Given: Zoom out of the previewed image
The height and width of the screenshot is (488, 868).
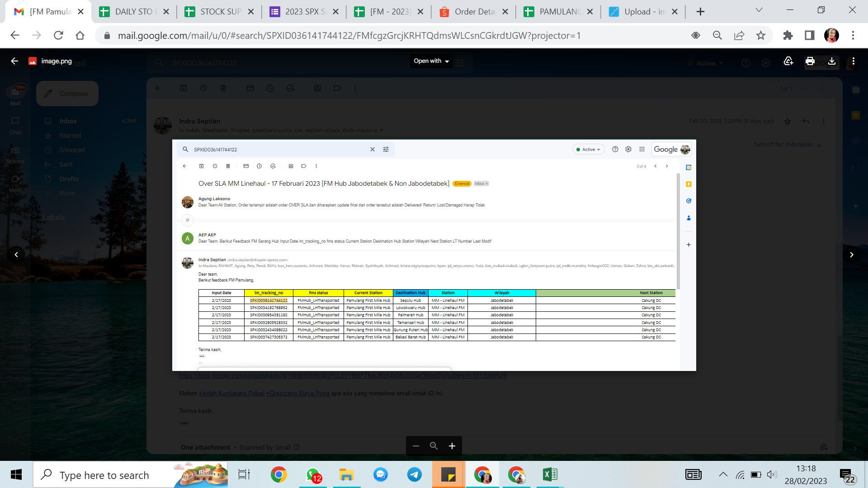Looking at the screenshot, I should (x=416, y=446).
